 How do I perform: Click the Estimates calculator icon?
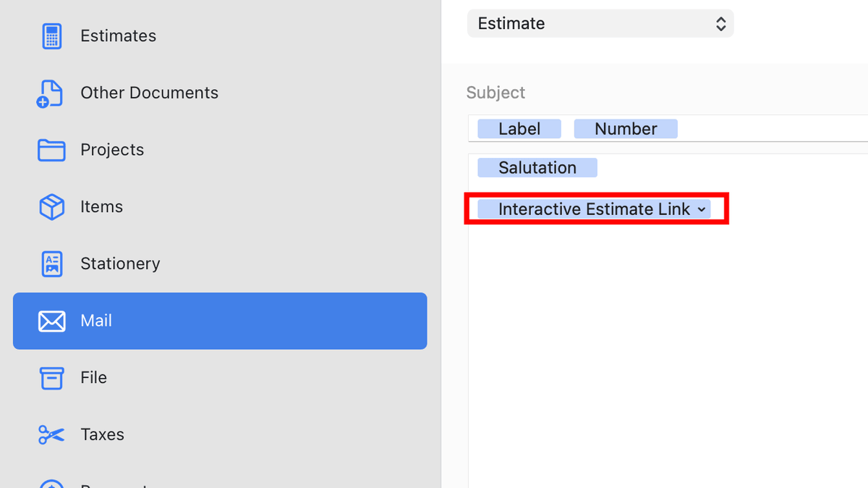tap(51, 36)
